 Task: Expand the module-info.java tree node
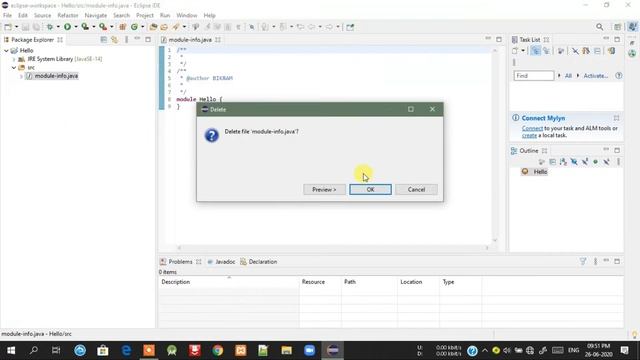point(21,76)
